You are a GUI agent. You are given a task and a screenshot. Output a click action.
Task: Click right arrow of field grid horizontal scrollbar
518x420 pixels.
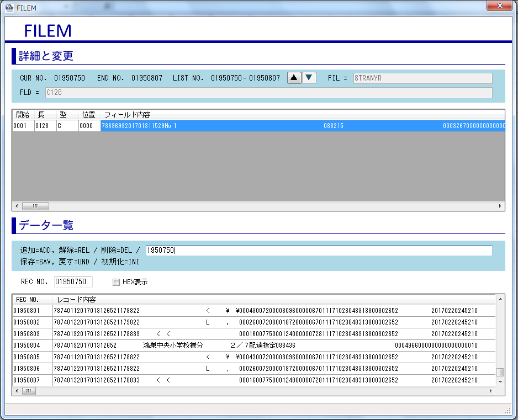[x=500, y=206]
